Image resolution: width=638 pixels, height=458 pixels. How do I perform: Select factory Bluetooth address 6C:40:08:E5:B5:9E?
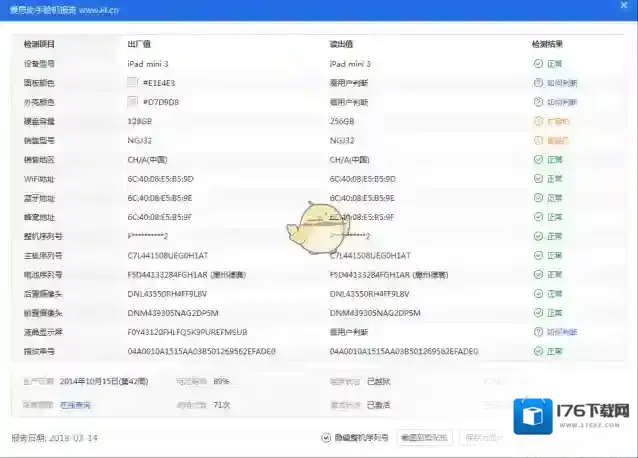160,198
